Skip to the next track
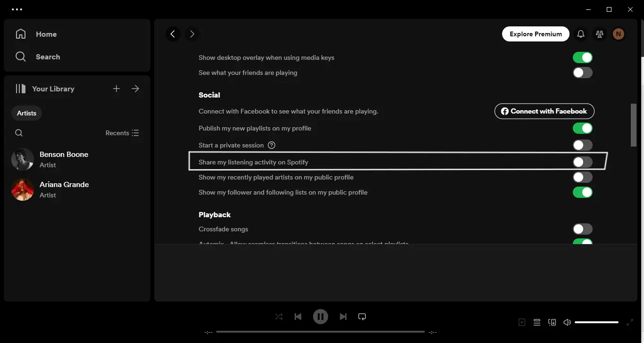The height and width of the screenshot is (343, 644). click(343, 317)
